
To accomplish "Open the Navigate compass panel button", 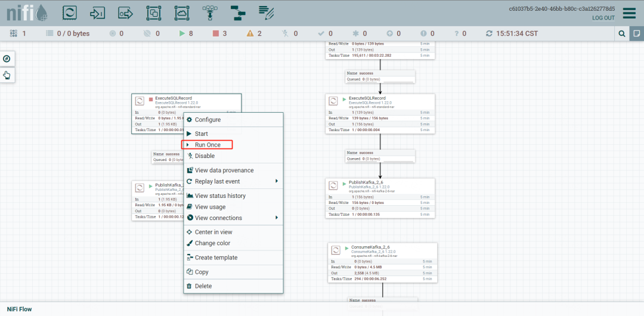I will [x=7, y=59].
